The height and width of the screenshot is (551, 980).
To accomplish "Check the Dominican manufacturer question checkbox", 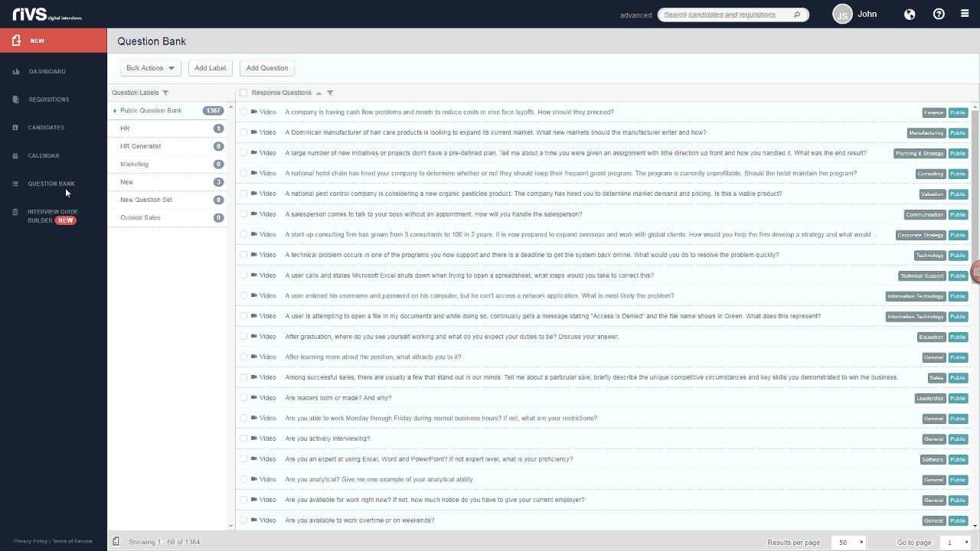I will (243, 132).
